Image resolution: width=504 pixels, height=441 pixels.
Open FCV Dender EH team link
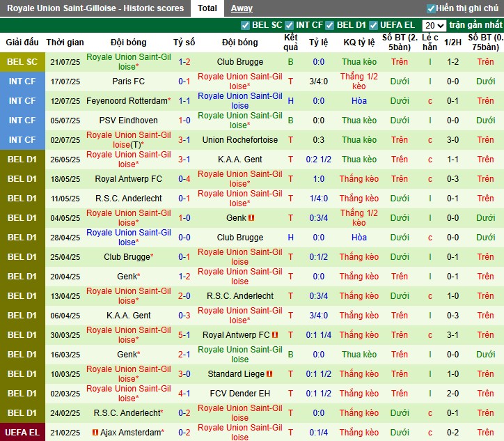(240, 394)
